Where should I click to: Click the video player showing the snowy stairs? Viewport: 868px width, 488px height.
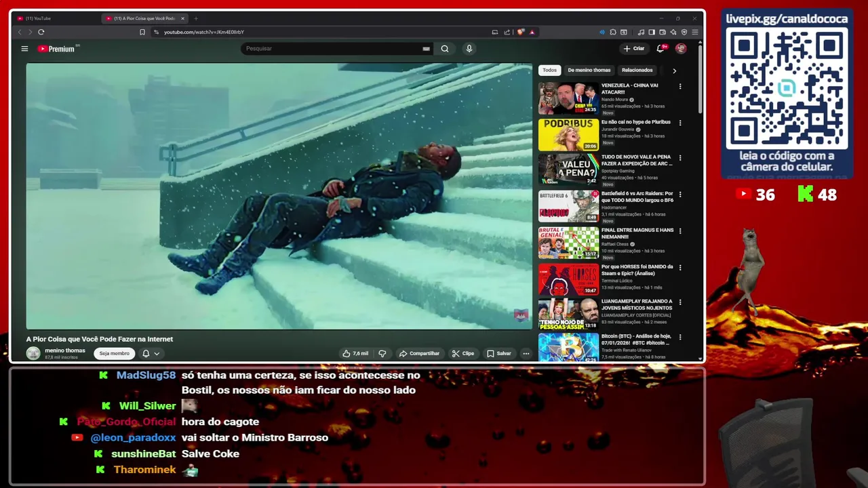click(x=279, y=196)
